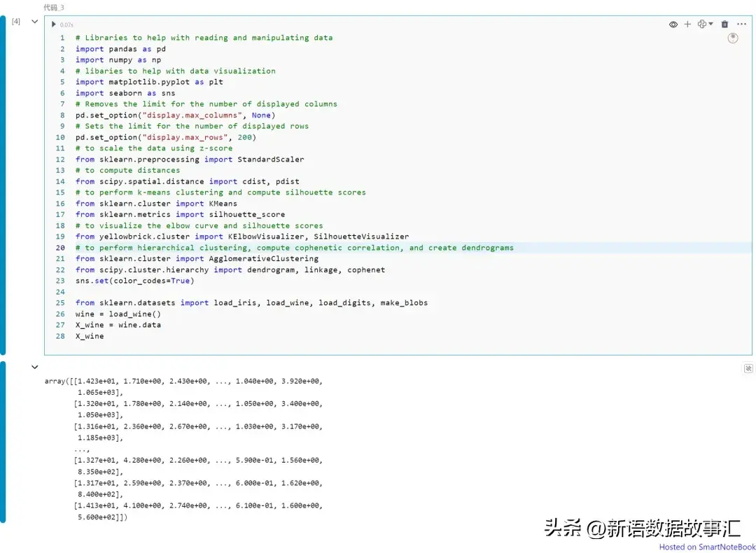Click the sklearn.datasets import line
Viewport: 756px width, 553px height.
click(251, 303)
